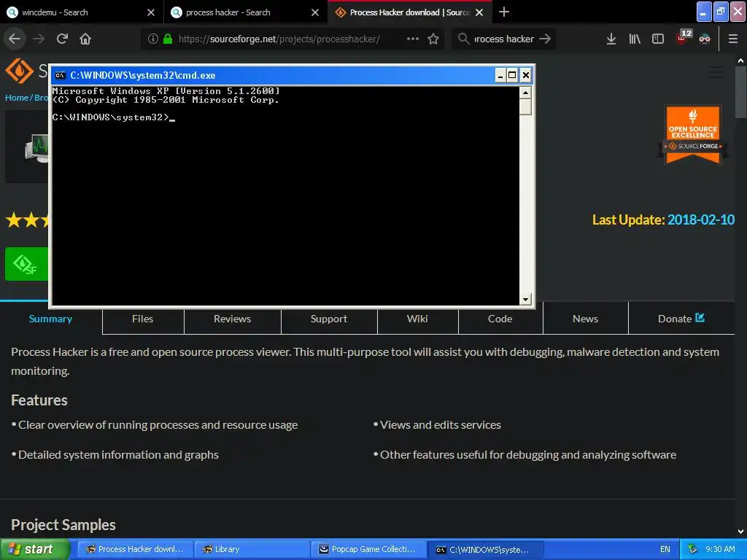Open the Wiki tab
The width and height of the screenshot is (747, 560).
point(417,319)
